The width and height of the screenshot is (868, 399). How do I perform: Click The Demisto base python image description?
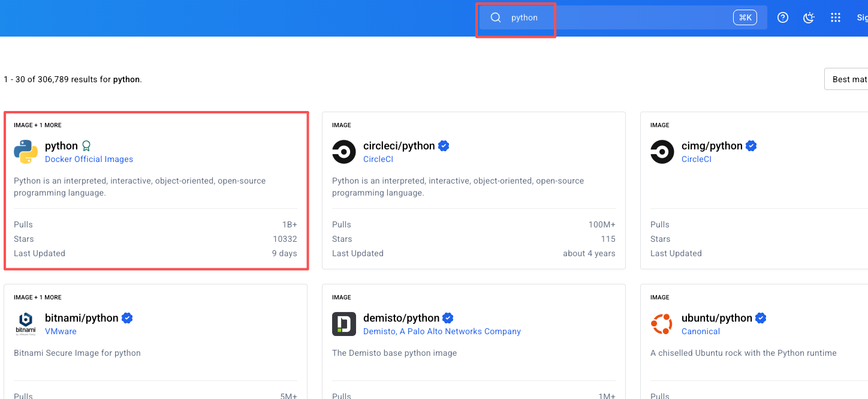click(394, 353)
